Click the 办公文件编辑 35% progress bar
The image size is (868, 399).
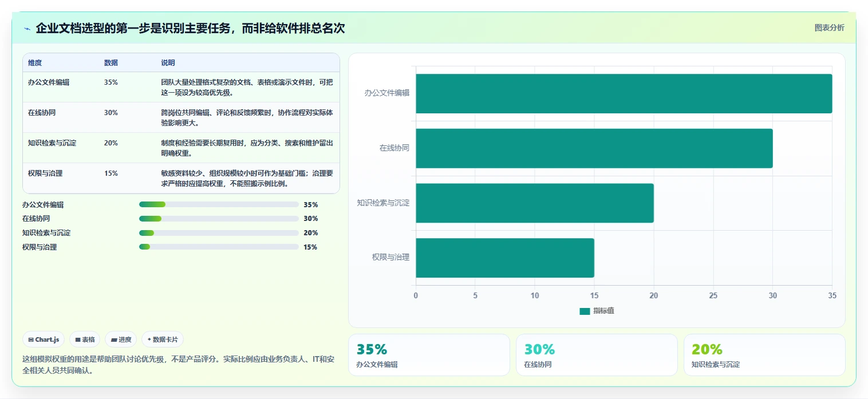pos(219,204)
